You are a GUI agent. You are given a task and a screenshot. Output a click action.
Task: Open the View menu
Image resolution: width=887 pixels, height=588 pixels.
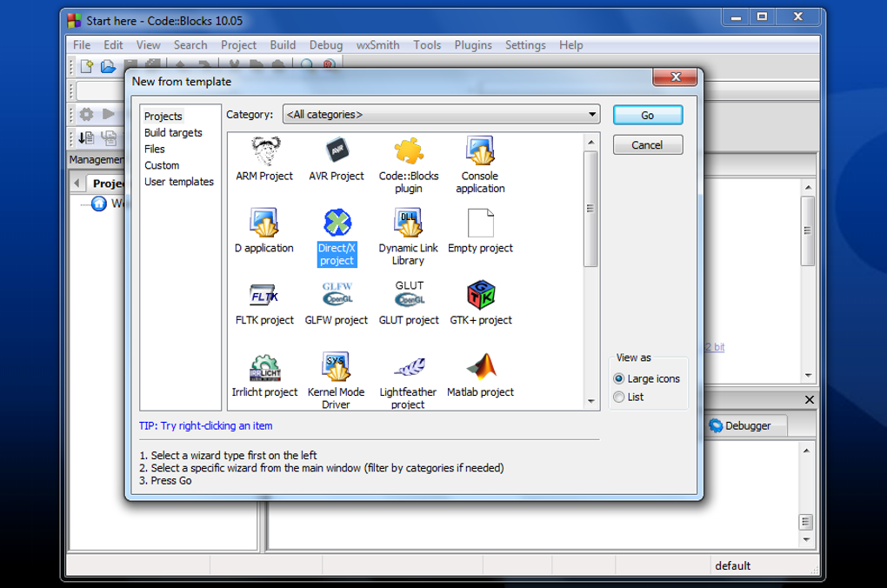148,44
